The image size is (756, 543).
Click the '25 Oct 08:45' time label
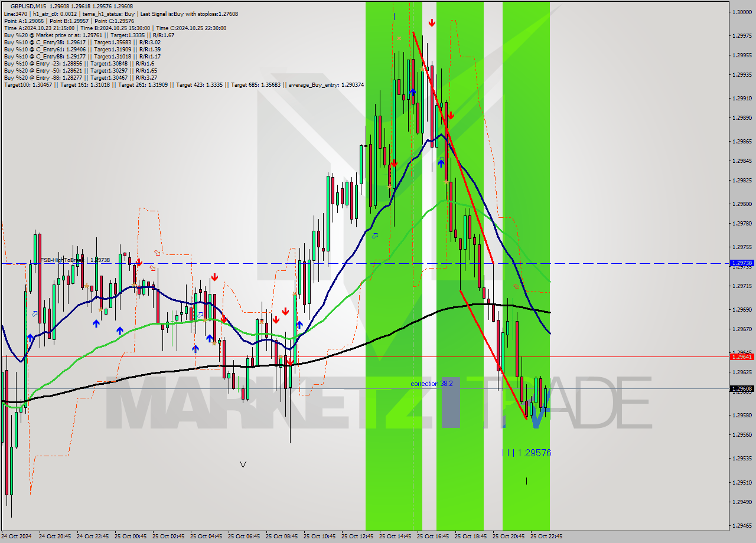282,537
